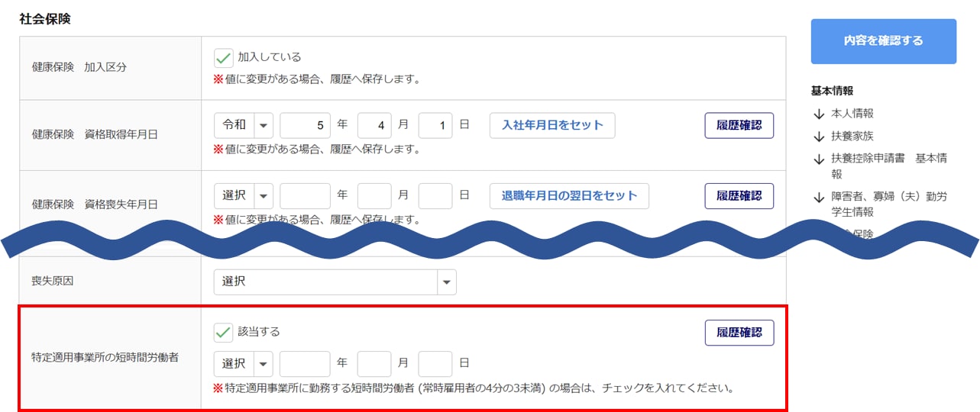
Task: Click the 内容を確認する button
Action: (883, 41)
